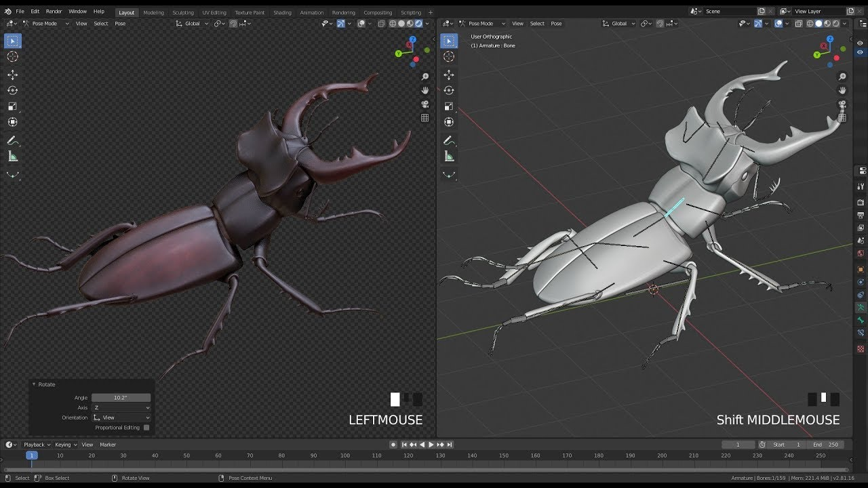Screen dimensions: 868x488
Task: Collapse the Rotate operator panel
Action: [34, 384]
